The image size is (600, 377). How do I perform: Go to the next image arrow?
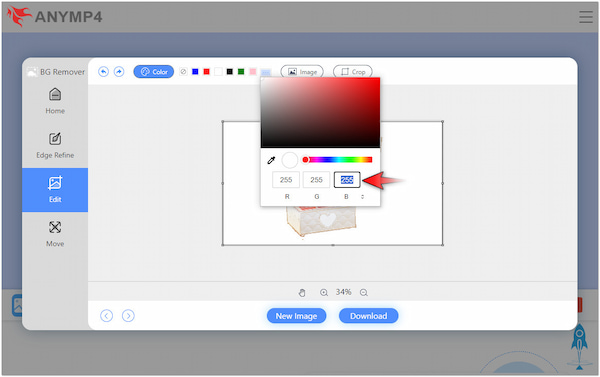pos(128,316)
